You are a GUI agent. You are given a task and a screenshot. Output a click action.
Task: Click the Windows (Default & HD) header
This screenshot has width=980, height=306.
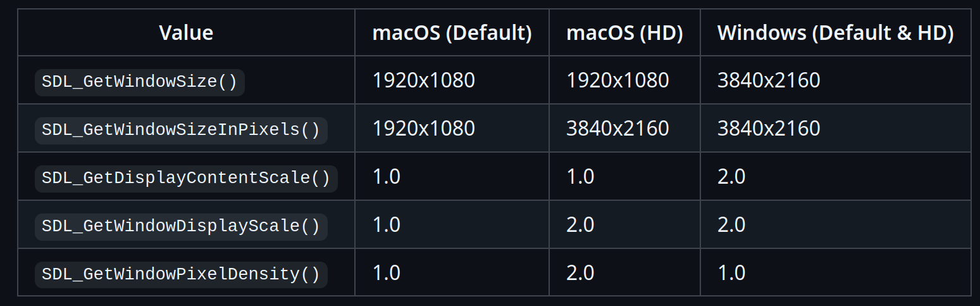(x=835, y=33)
